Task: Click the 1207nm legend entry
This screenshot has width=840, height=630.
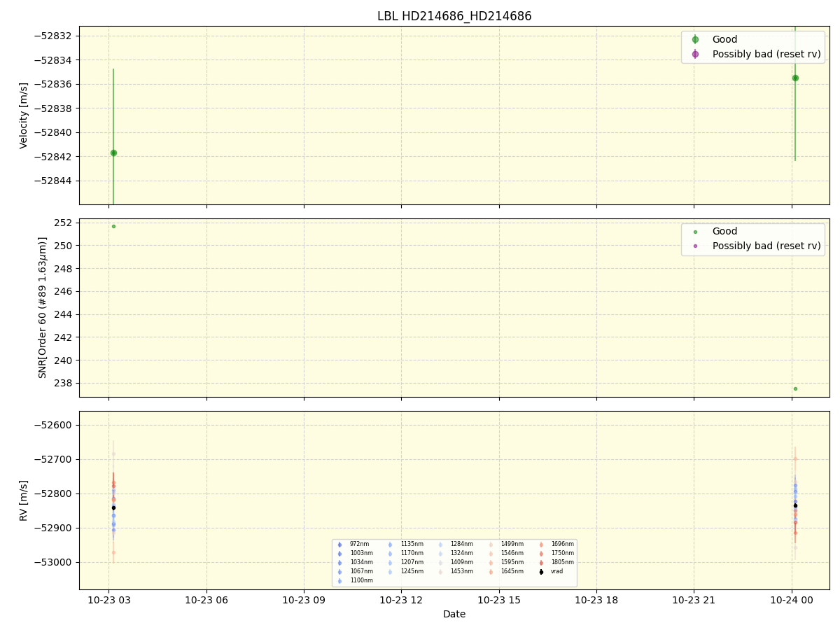Action: click(x=405, y=563)
